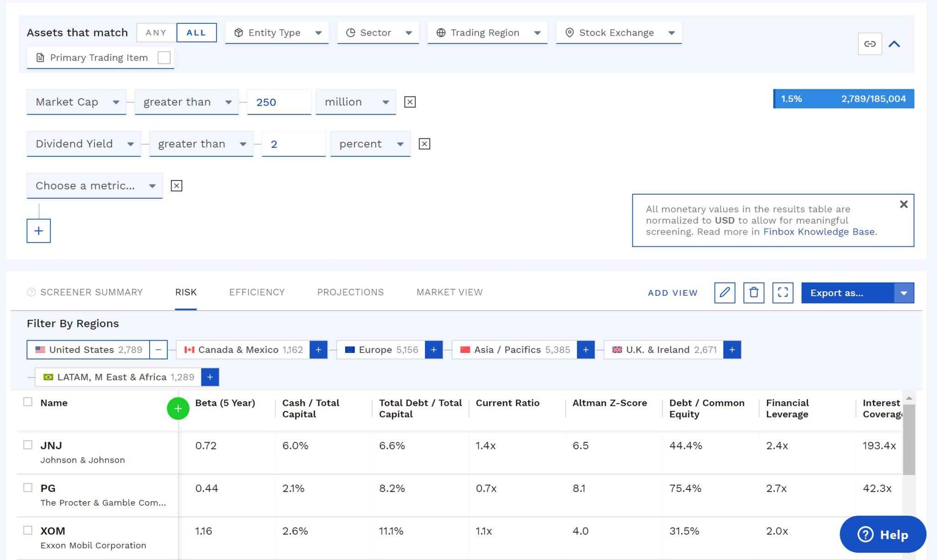
Task: Add Asia / Pacifics region
Action: click(x=586, y=350)
